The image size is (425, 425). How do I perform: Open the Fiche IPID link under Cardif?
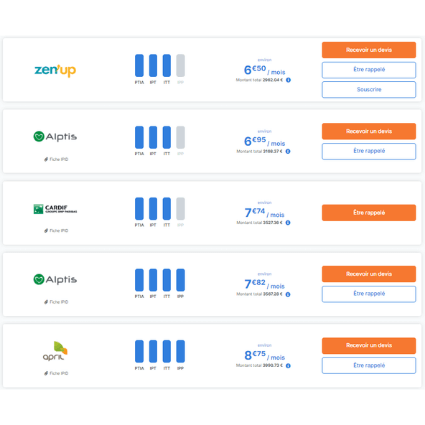[x=56, y=231]
